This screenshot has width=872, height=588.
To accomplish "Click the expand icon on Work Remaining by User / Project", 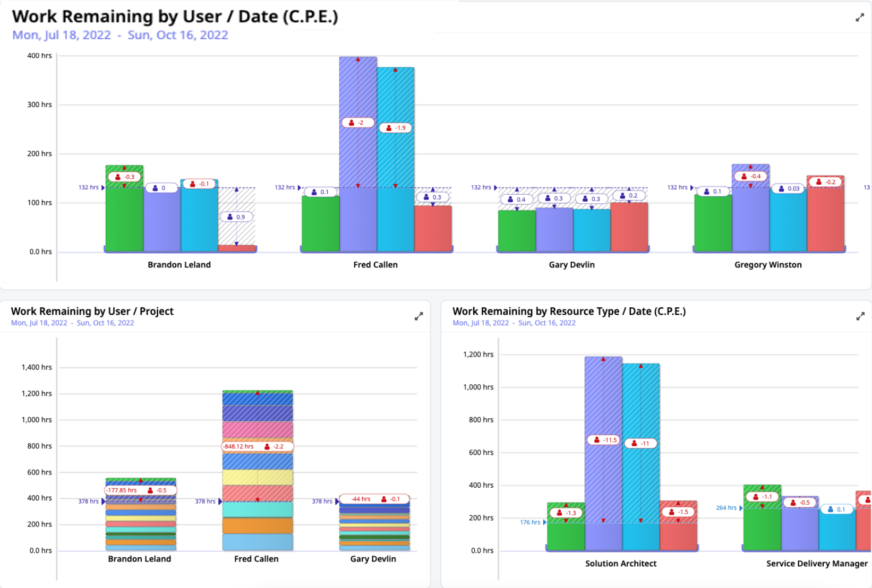I will click(x=419, y=316).
